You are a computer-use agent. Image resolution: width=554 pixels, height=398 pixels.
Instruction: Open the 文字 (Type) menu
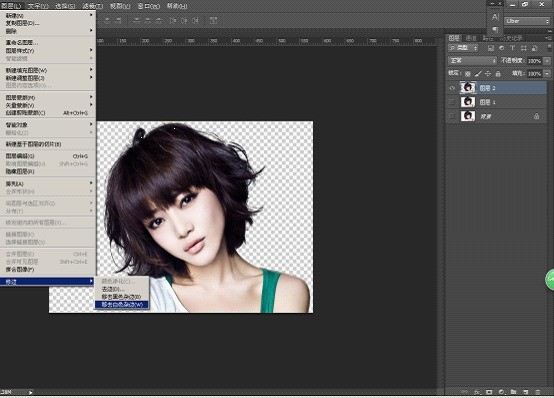click(38, 6)
